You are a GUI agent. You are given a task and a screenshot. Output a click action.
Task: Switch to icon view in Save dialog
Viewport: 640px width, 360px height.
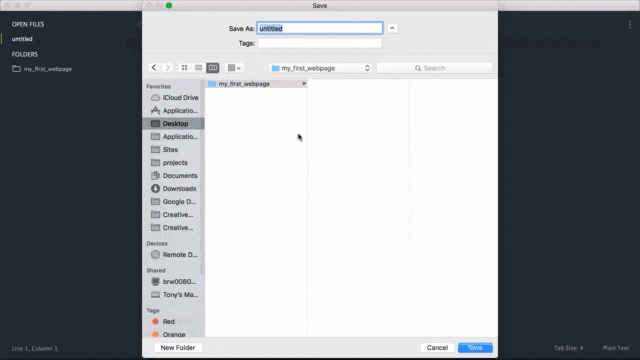point(184,68)
